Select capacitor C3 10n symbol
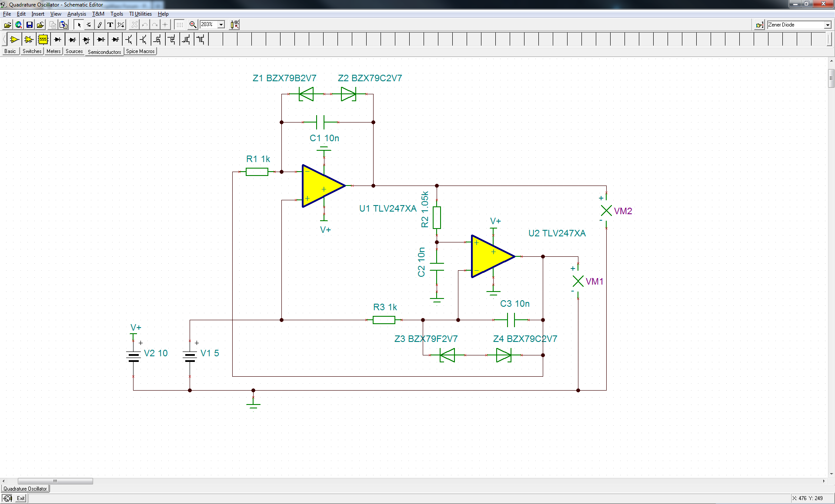 511,320
